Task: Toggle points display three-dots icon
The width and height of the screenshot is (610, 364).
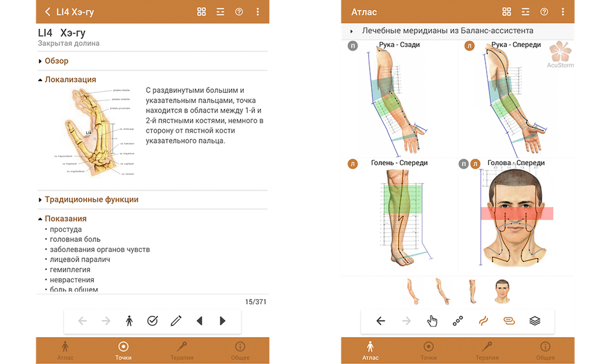Action: tap(458, 321)
